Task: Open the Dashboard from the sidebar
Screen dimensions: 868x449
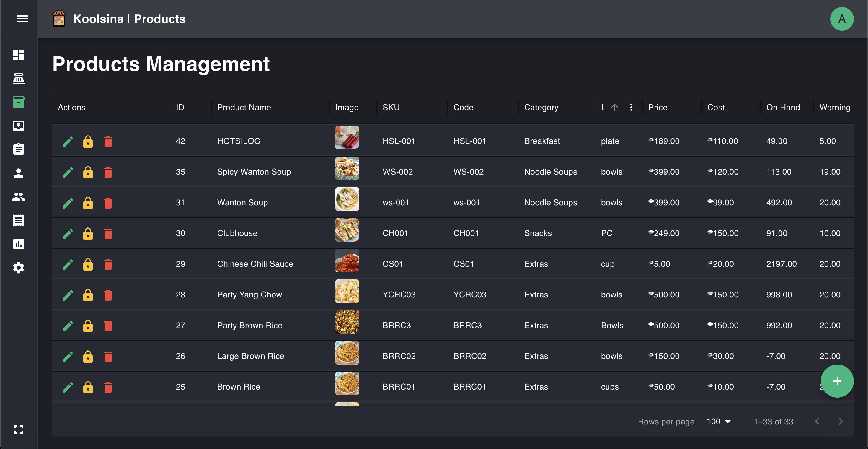Action: click(19, 55)
